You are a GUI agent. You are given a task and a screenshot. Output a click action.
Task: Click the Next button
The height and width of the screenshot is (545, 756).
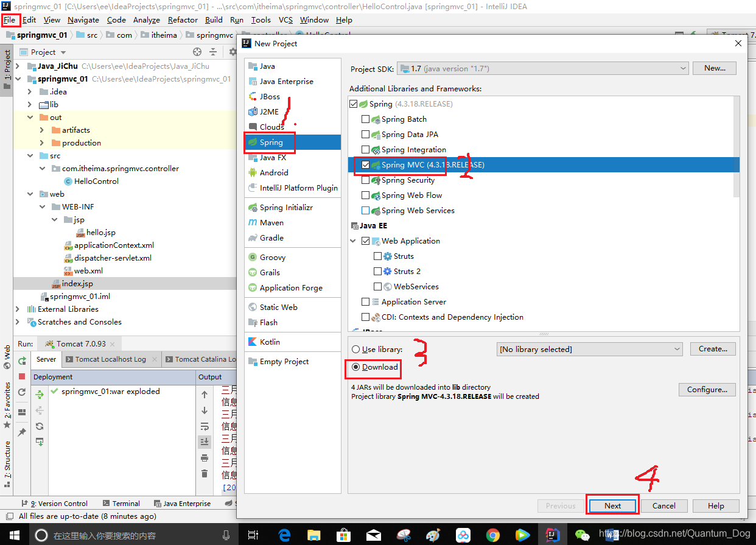(x=612, y=505)
